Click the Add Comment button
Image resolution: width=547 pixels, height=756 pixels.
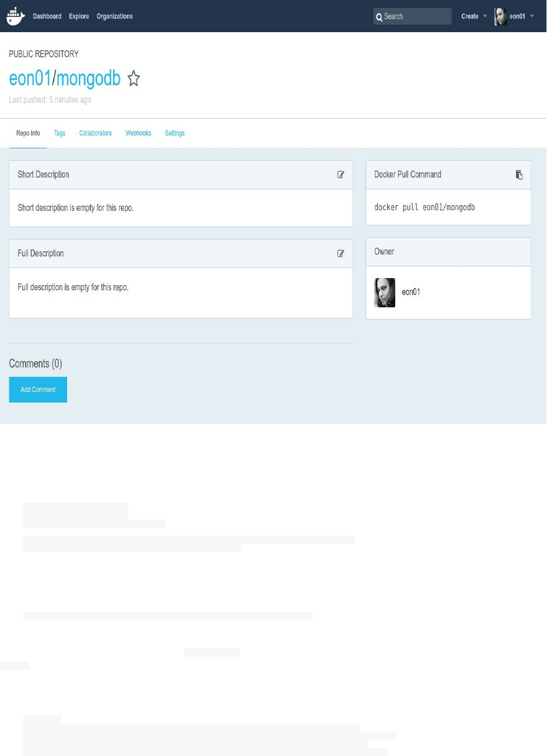click(38, 390)
